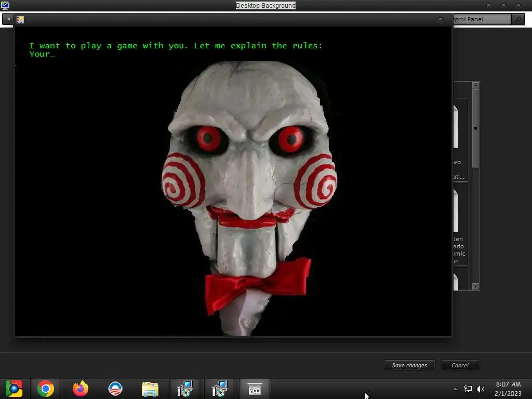Click the green 'I want to play a game' text

click(176, 46)
